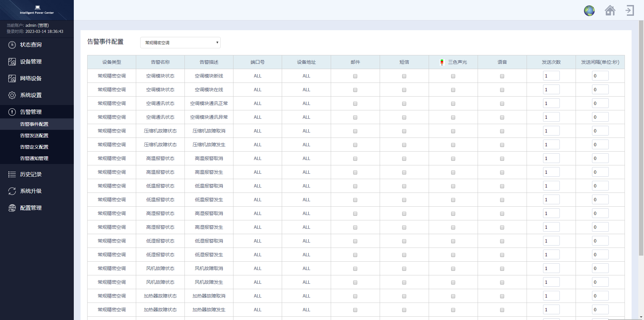The image size is (644, 320).
Task: Tick 语音 checkbox for 高温报警发生
Action: pyautogui.click(x=502, y=172)
